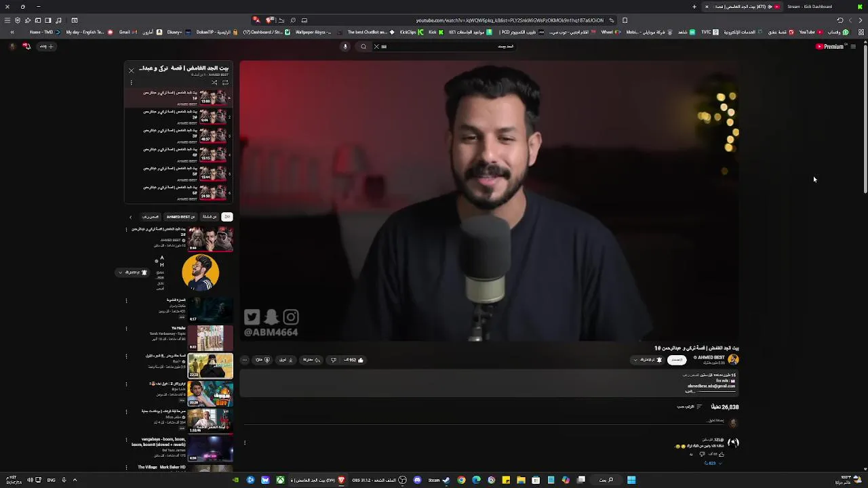Click the YouTube Premium logo
868x488 pixels.
(x=829, y=47)
